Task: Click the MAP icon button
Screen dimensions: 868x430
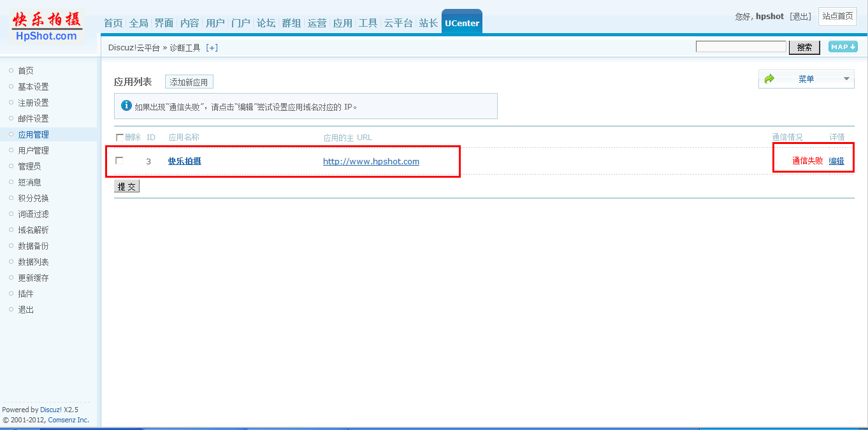Action: click(843, 47)
